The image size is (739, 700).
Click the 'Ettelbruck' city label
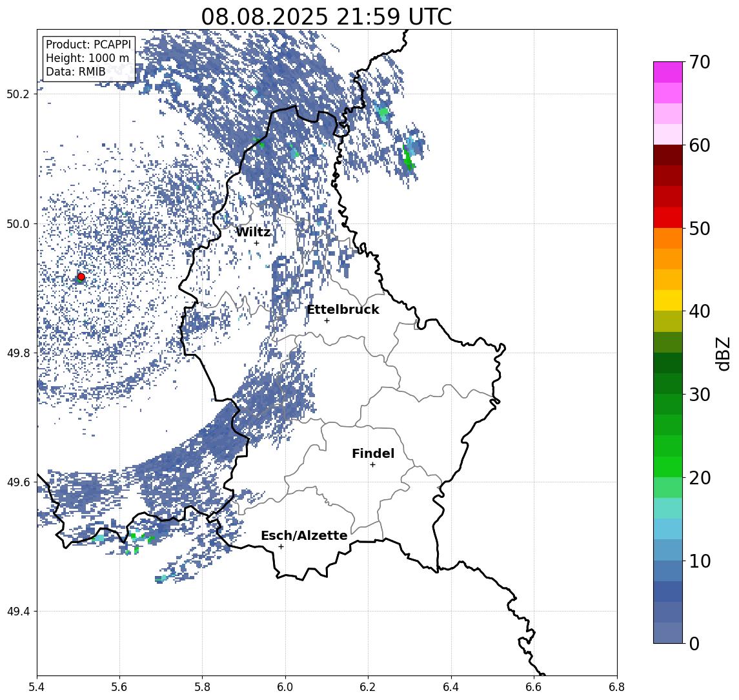[x=343, y=309]
